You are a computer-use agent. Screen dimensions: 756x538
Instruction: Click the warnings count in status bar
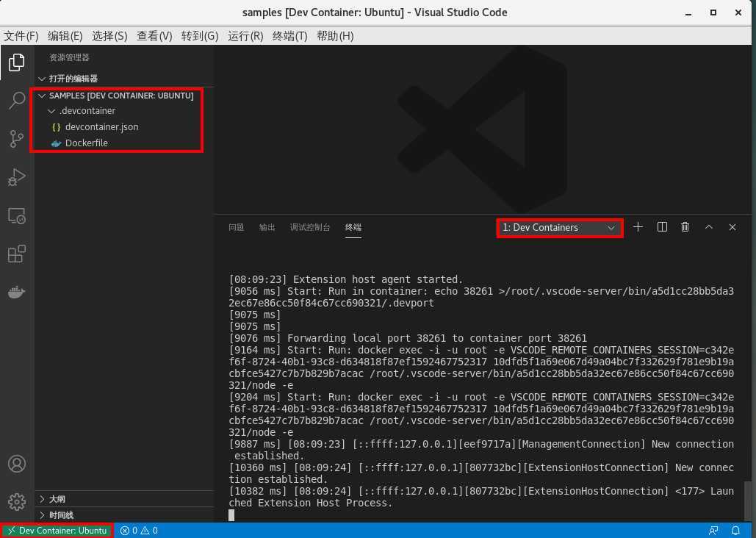(x=149, y=530)
